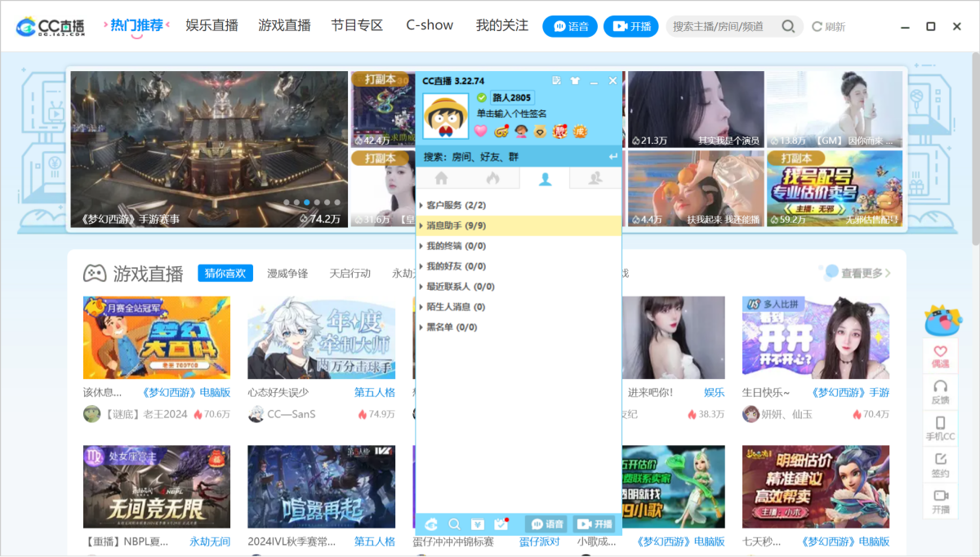Switch to the 游戏直播 navigation tab
The width and height of the screenshot is (980, 557).
point(284,25)
